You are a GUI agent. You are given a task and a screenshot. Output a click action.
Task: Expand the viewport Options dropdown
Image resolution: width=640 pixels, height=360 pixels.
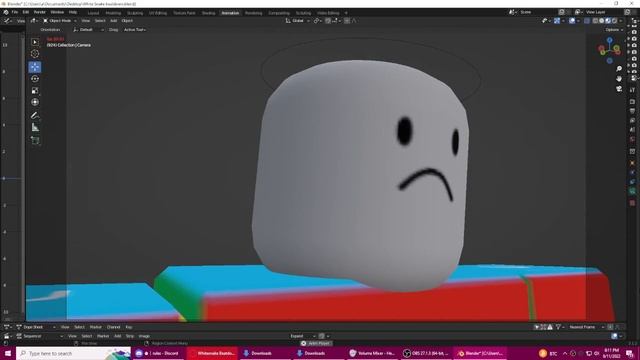tap(614, 30)
